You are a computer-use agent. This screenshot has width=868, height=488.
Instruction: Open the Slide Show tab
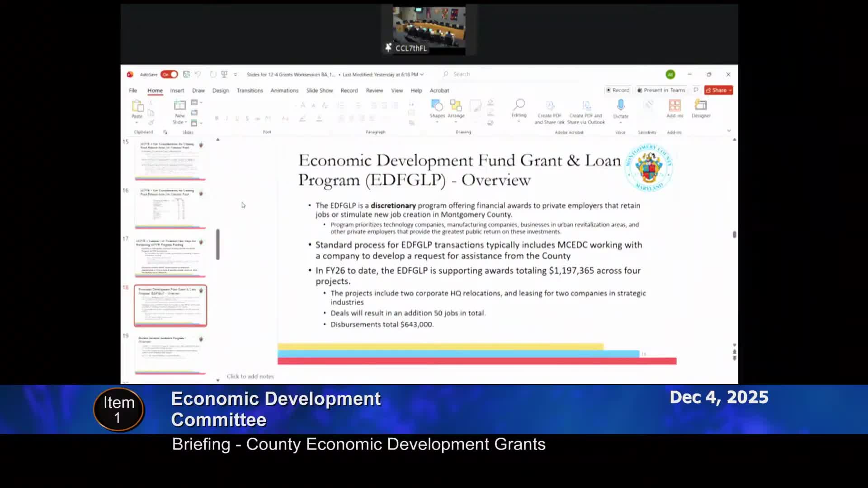[319, 90]
